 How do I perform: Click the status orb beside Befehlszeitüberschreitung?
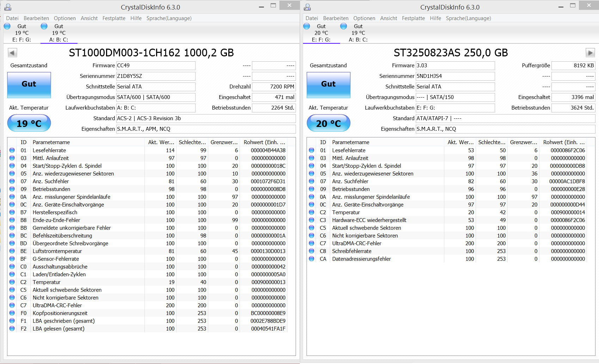[x=12, y=235]
